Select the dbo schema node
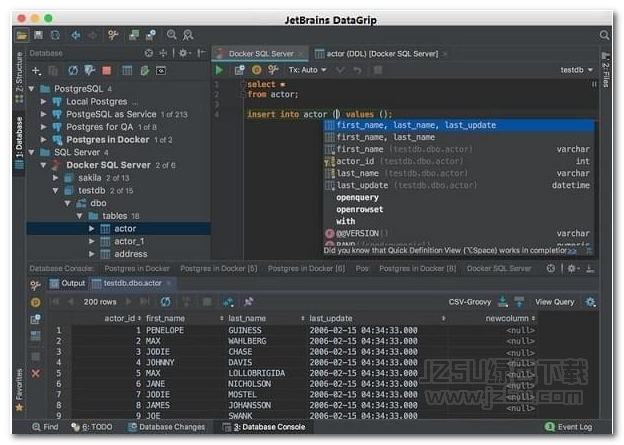The width and height of the screenshot is (624, 445). 98,203
